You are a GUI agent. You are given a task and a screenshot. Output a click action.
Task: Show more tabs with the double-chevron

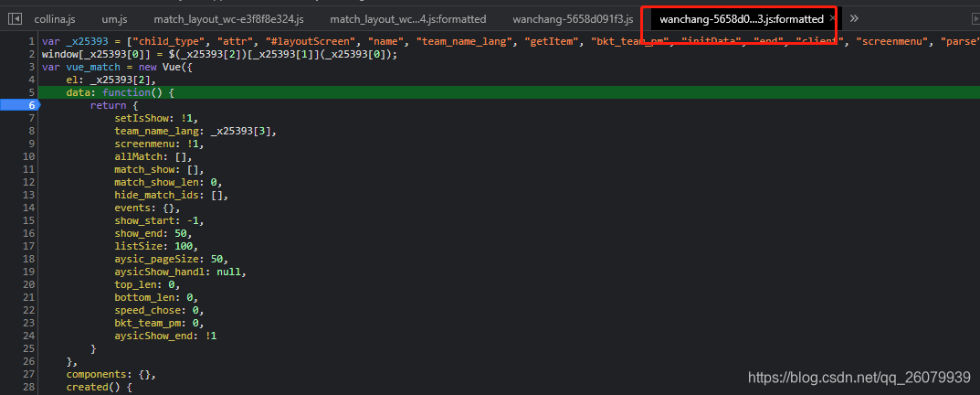coord(854,18)
